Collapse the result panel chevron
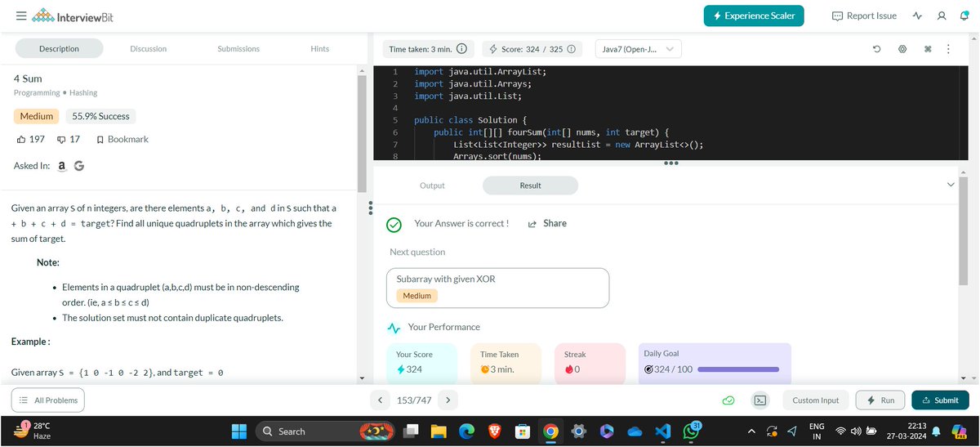The height and width of the screenshot is (447, 980). (x=950, y=186)
